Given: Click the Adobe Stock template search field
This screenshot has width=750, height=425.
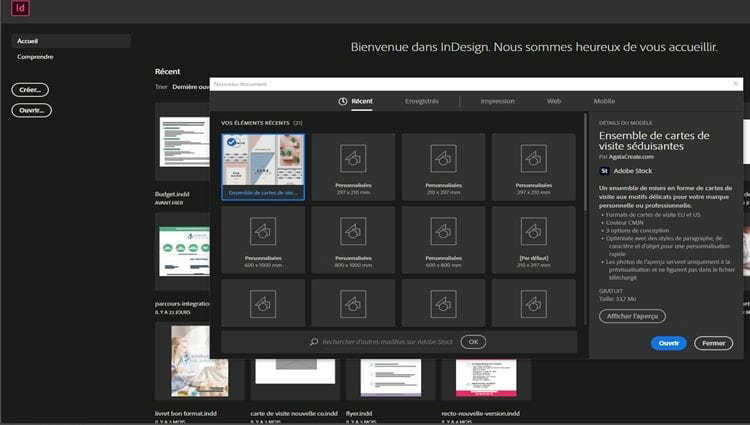Looking at the screenshot, I should 387,342.
